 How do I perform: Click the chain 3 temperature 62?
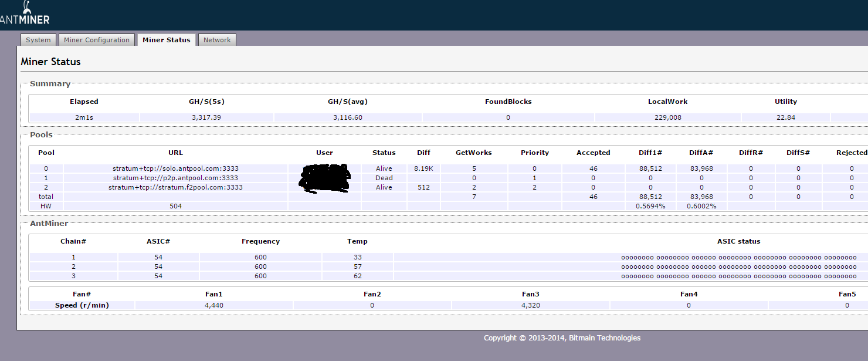click(358, 276)
